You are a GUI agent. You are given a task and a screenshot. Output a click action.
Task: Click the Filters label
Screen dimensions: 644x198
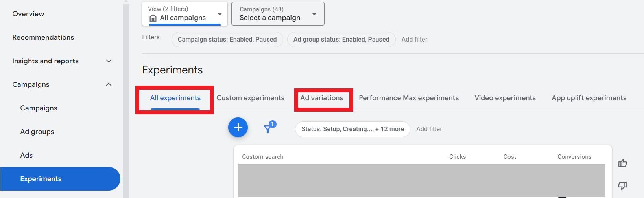click(x=151, y=37)
